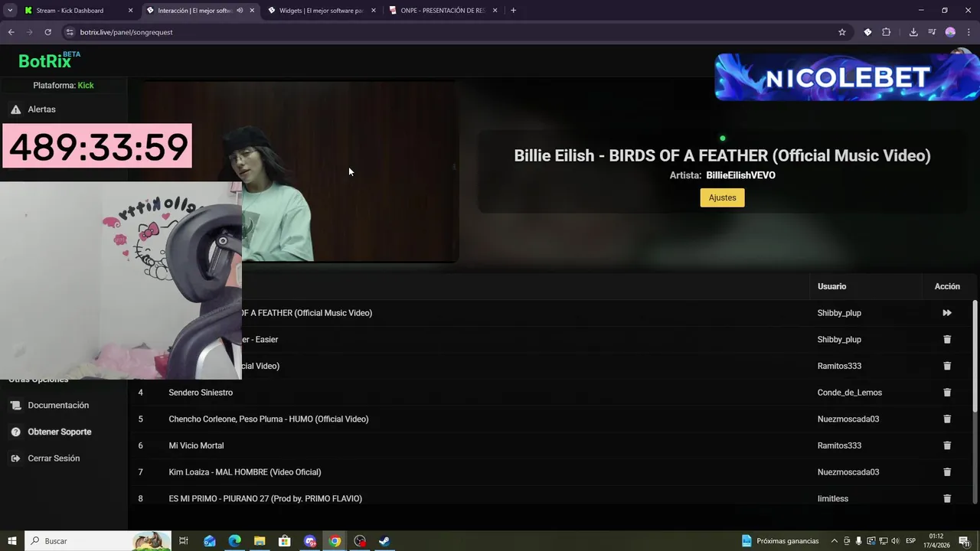Go back to previous page
This screenshot has width=980, height=551.
click(x=11, y=32)
